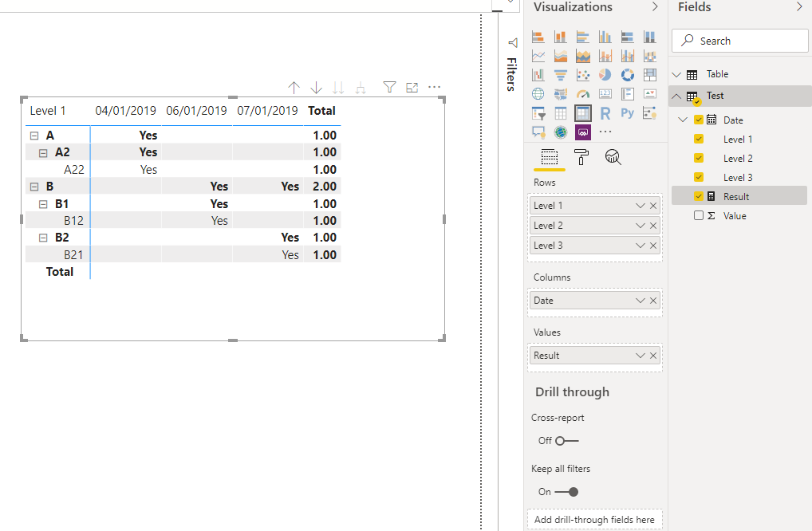Click the Drill up arrow
Viewport: 812px width, 531px height.
tap(294, 88)
